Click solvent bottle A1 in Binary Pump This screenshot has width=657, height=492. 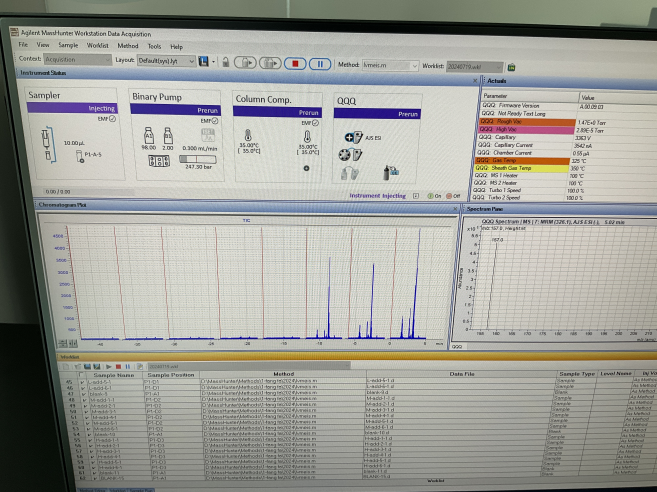(x=148, y=136)
